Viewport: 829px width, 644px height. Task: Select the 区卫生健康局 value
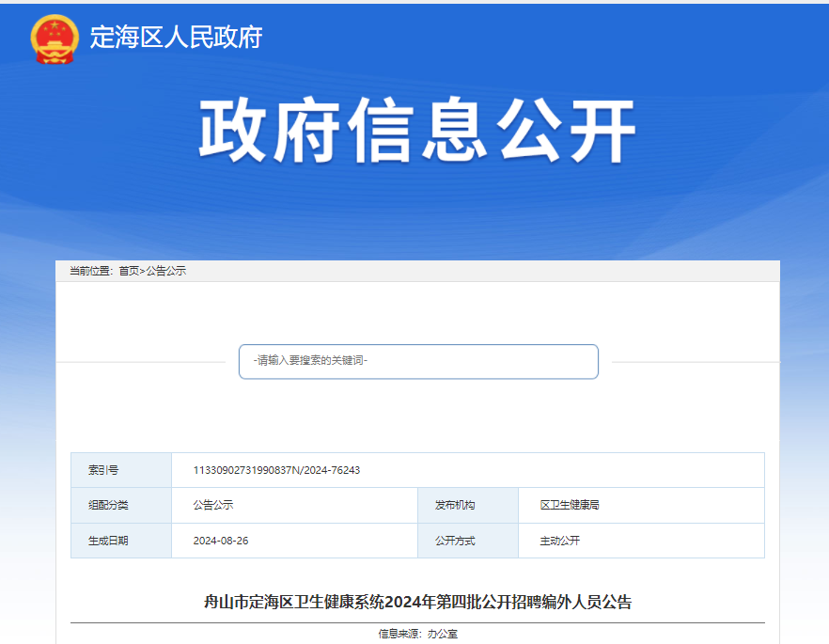tap(570, 505)
